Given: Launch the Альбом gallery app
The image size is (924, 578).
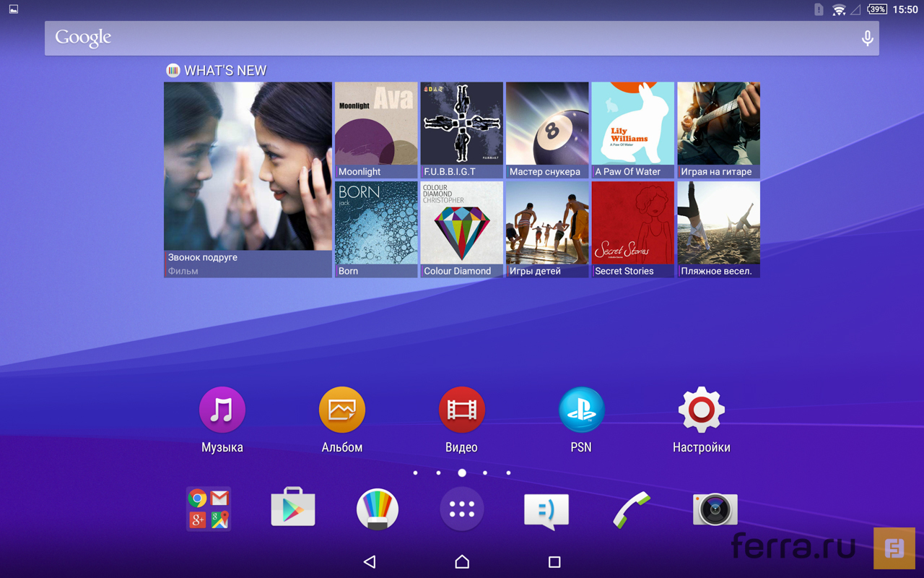Looking at the screenshot, I should tap(341, 410).
